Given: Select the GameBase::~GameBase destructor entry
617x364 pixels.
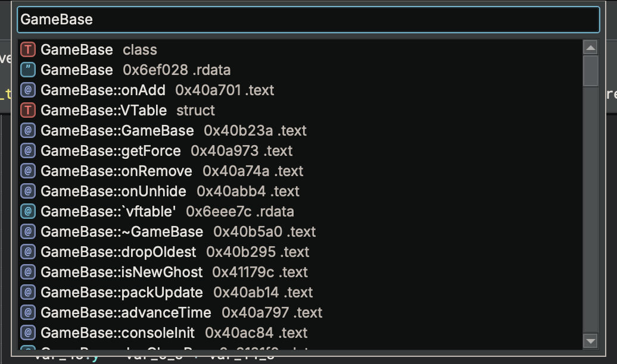Looking at the screenshot, I should click(x=119, y=231).
